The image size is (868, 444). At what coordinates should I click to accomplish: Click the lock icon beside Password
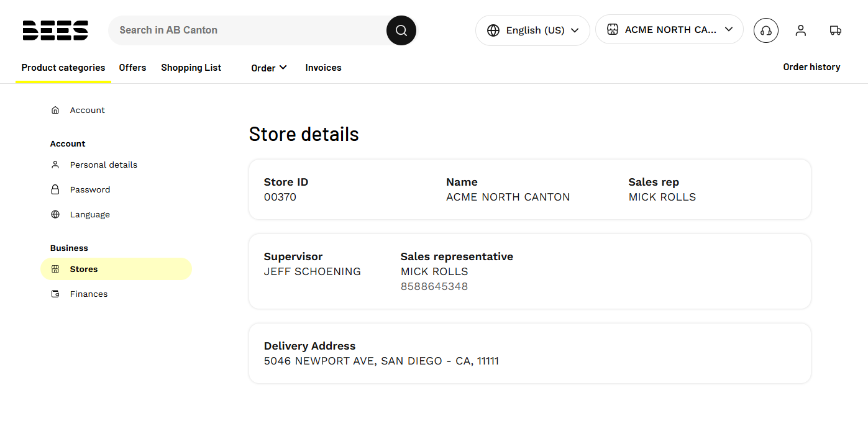point(55,189)
